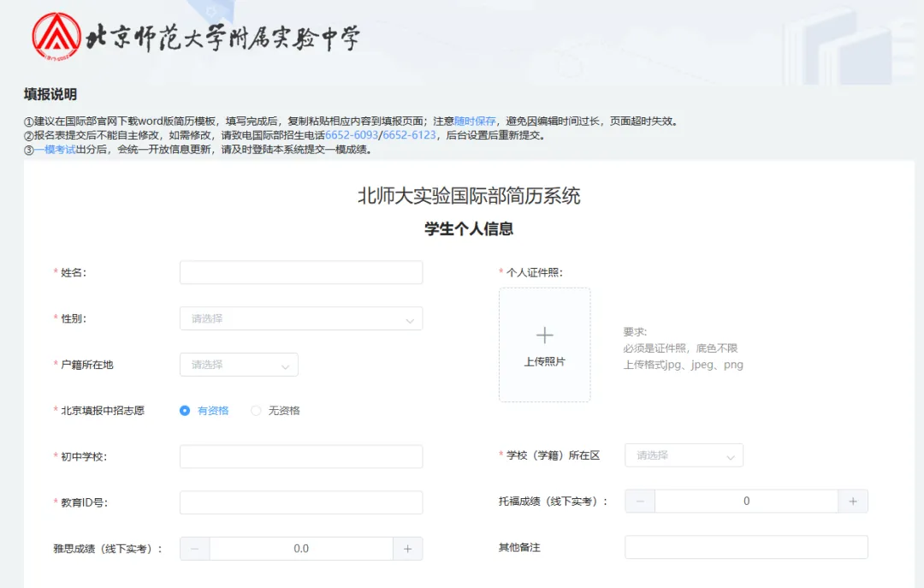The height and width of the screenshot is (588, 924).
Task: Click the 初中学校 input field
Action: coord(301,456)
